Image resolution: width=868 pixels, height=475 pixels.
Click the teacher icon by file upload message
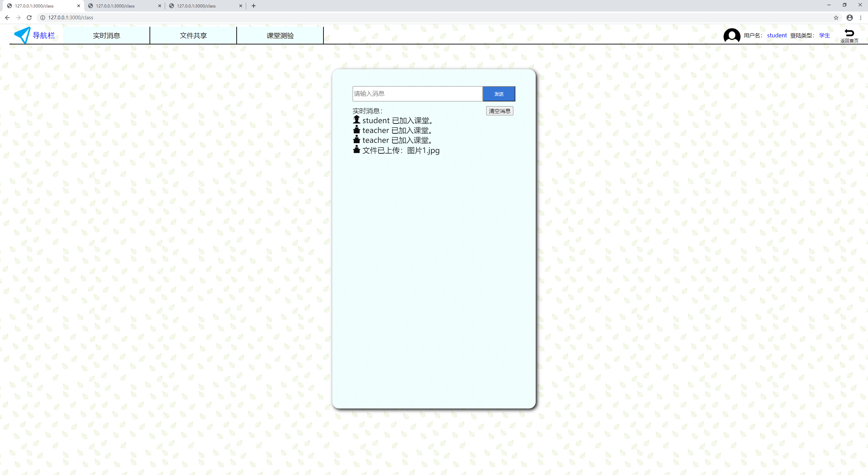click(356, 150)
